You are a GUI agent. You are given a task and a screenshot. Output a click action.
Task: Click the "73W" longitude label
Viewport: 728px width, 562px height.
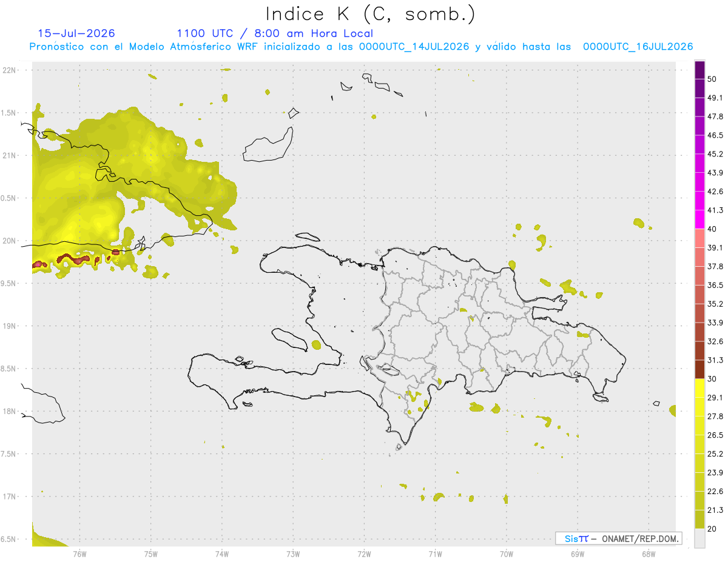[293, 554]
